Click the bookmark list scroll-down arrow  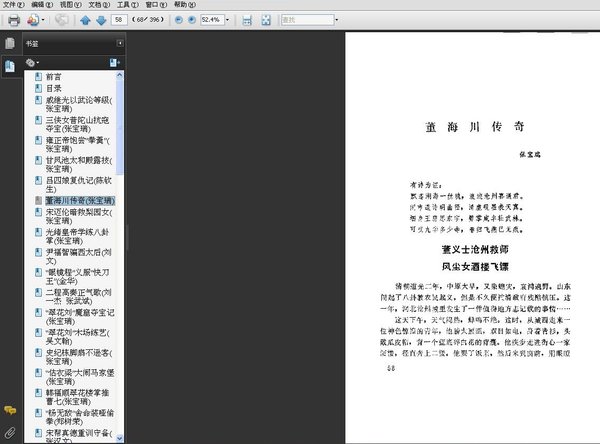[120, 438]
